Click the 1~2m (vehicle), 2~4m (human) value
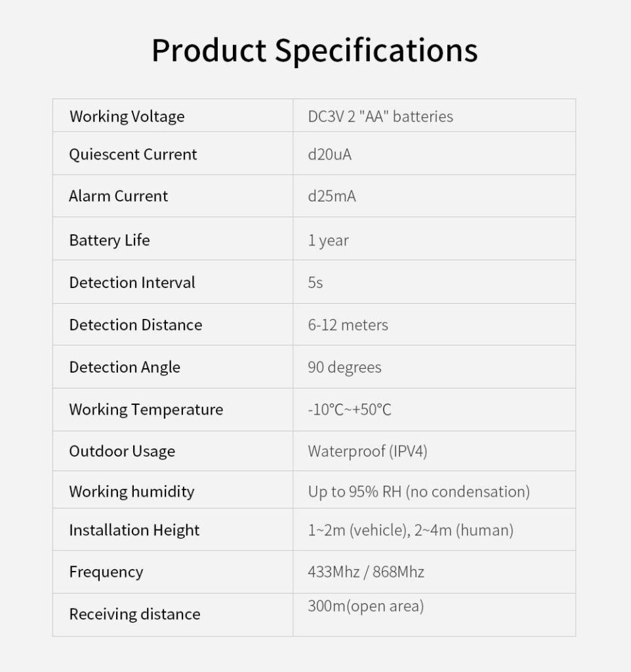Image resolution: width=631 pixels, height=672 pixels. (411, 530)
